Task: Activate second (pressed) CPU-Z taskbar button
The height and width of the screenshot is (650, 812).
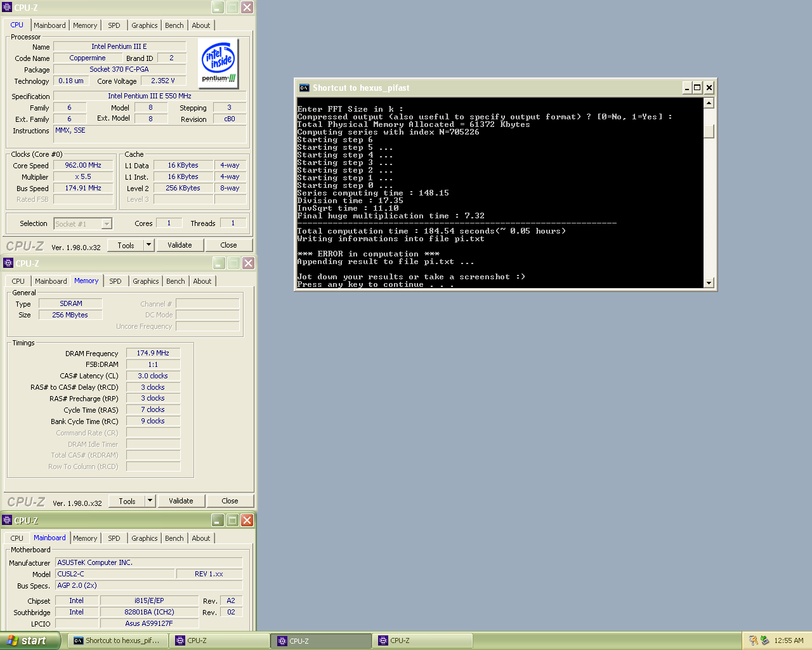Action: 321,641
